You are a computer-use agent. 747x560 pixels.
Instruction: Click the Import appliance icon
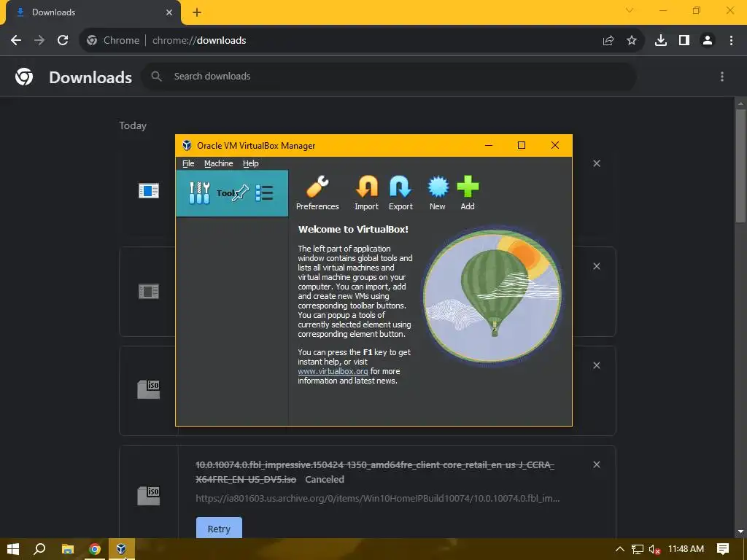(x=366, y=187)
